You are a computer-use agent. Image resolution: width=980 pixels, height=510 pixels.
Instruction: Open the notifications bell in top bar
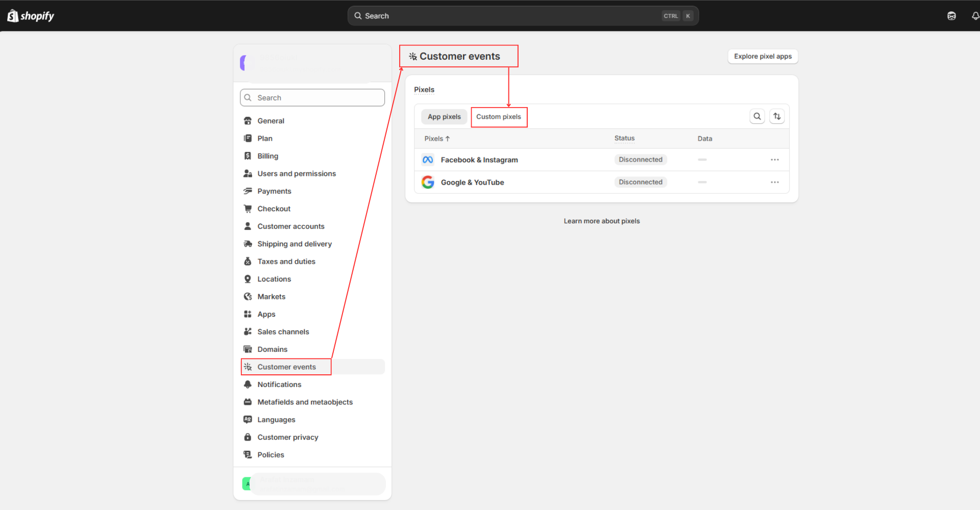pyautogui.click(x=975, y=16)
